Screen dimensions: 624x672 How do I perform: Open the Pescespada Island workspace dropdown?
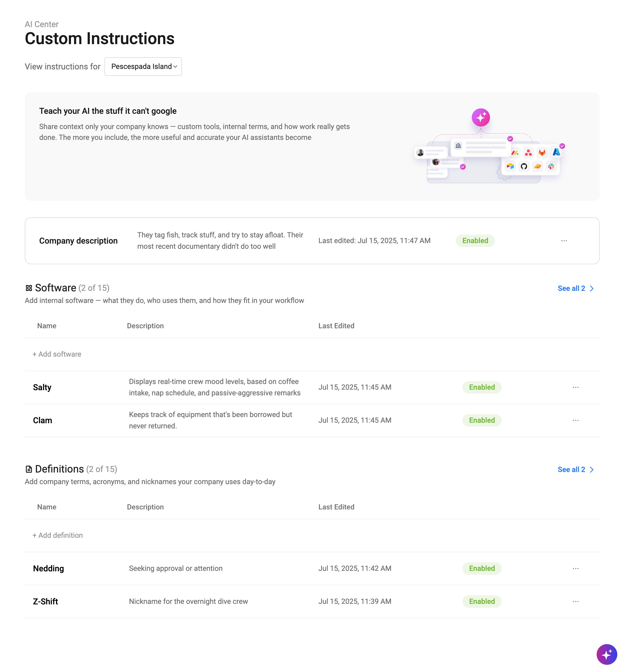(x=143, y=67)
